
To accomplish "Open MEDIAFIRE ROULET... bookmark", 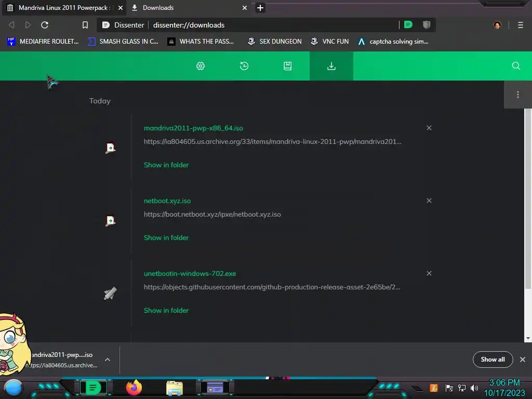I will [43, 42].
